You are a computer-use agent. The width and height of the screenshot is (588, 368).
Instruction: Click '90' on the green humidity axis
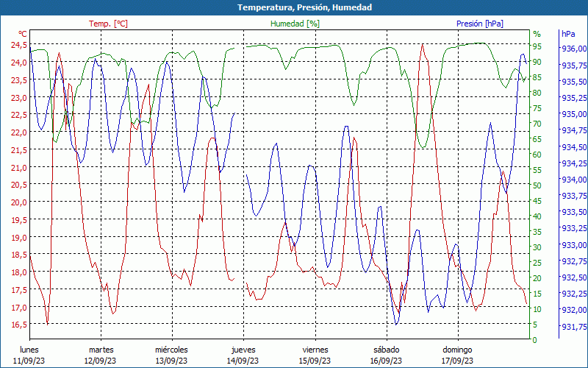tap(537, 62)
